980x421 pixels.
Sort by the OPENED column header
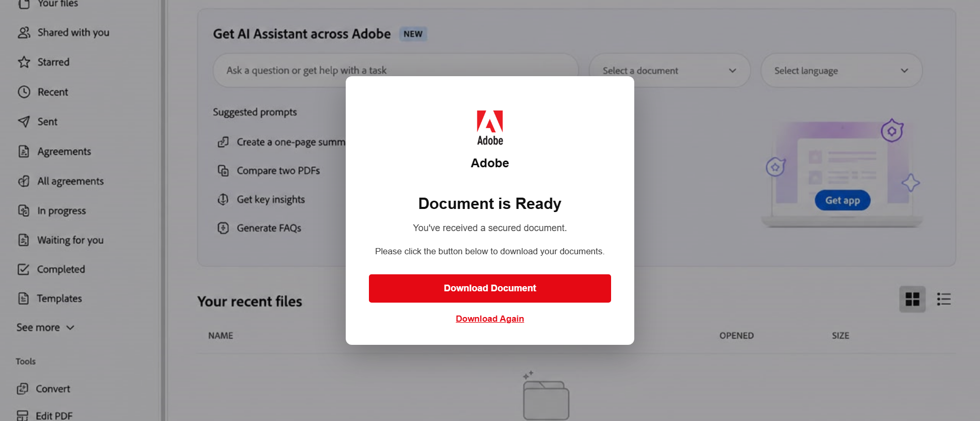pyautogui.click(x=737, y=336)
